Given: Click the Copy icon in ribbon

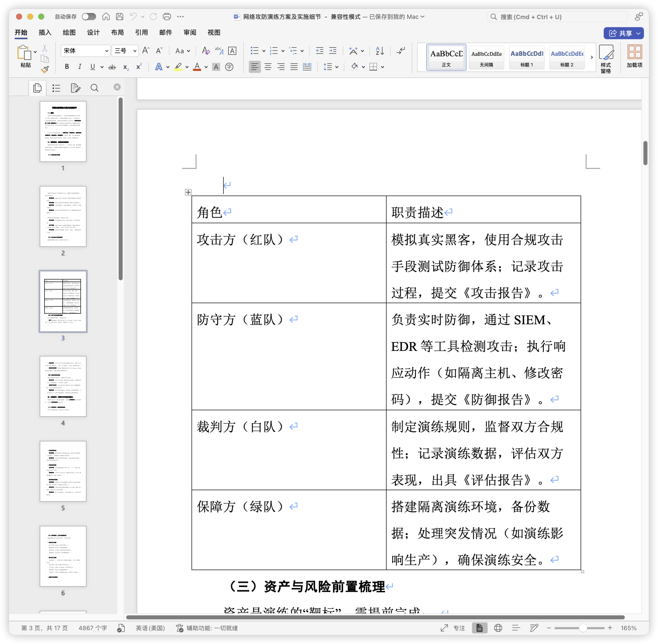Looking at the screenshot, I should coord(45,59).
